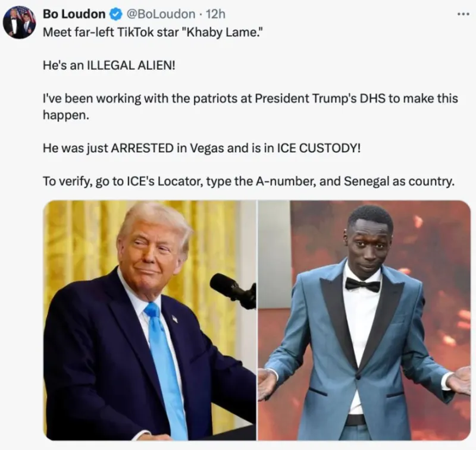Click the black bow tie in right photo

pyautogui.click(x=363, y=285)
